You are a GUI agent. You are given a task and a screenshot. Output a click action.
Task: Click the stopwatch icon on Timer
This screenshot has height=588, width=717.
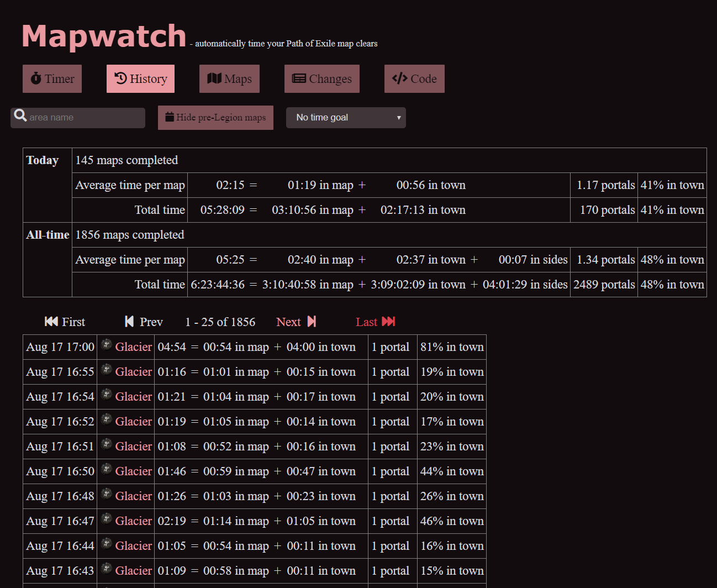(36, 78)
